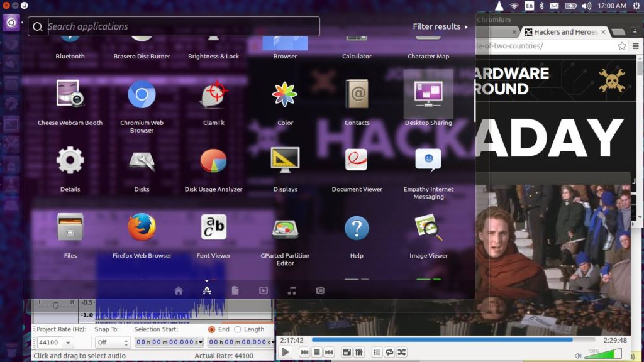
Task: Open the Bluetooth indicator in top panel
Action: coord(541,6)
